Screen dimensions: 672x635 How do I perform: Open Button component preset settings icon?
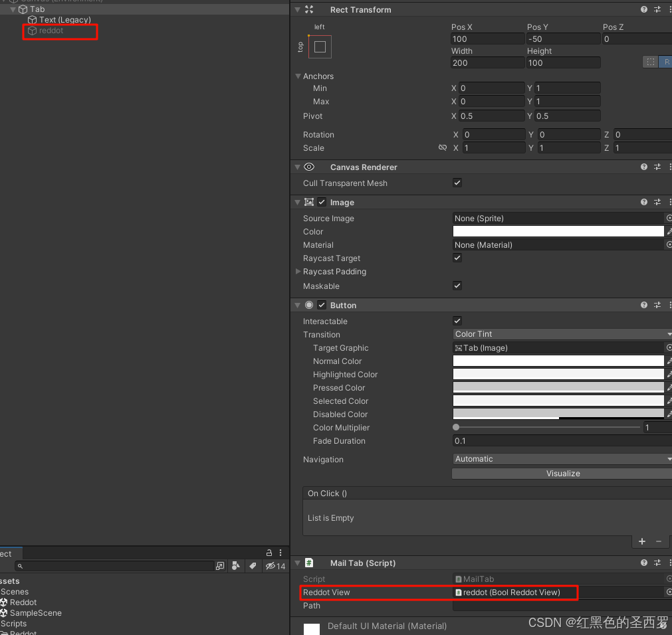pos(657,305)
